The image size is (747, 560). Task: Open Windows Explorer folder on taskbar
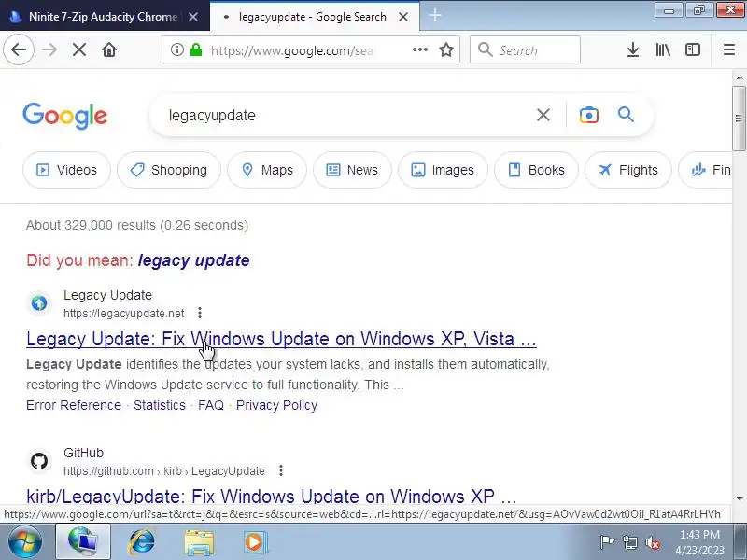[199, 542]
